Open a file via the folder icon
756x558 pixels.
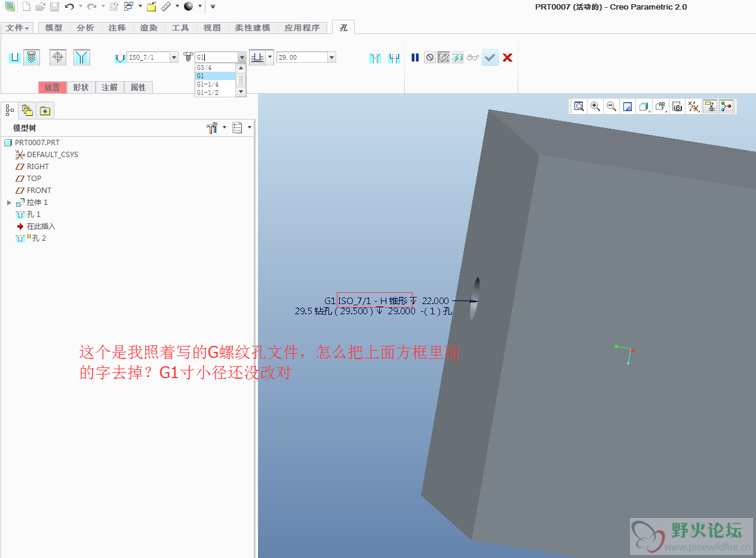click(x=40, y=7)
